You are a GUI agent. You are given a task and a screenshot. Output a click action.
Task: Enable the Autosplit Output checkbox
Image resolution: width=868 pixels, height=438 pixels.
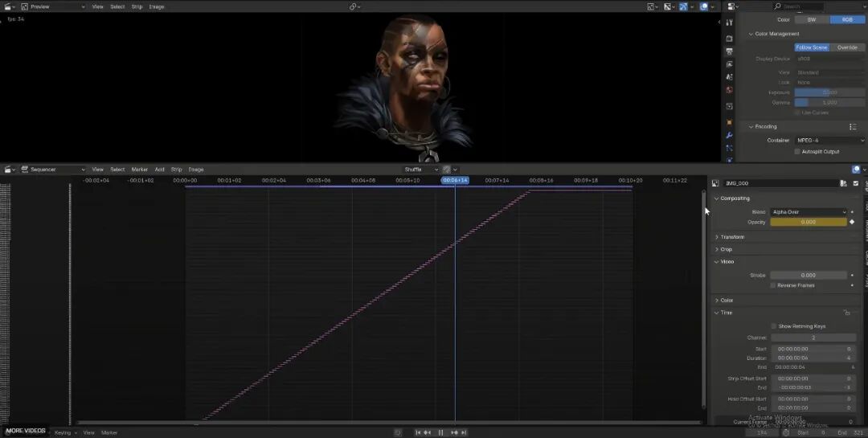797,152
